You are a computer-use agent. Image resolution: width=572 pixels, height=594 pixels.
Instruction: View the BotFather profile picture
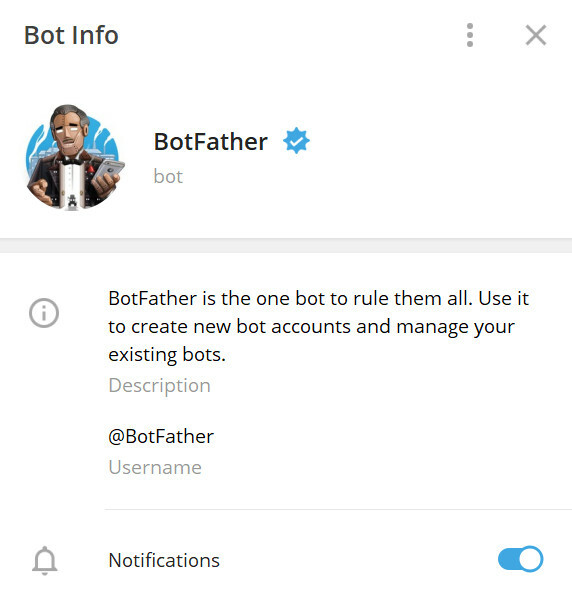75,157
